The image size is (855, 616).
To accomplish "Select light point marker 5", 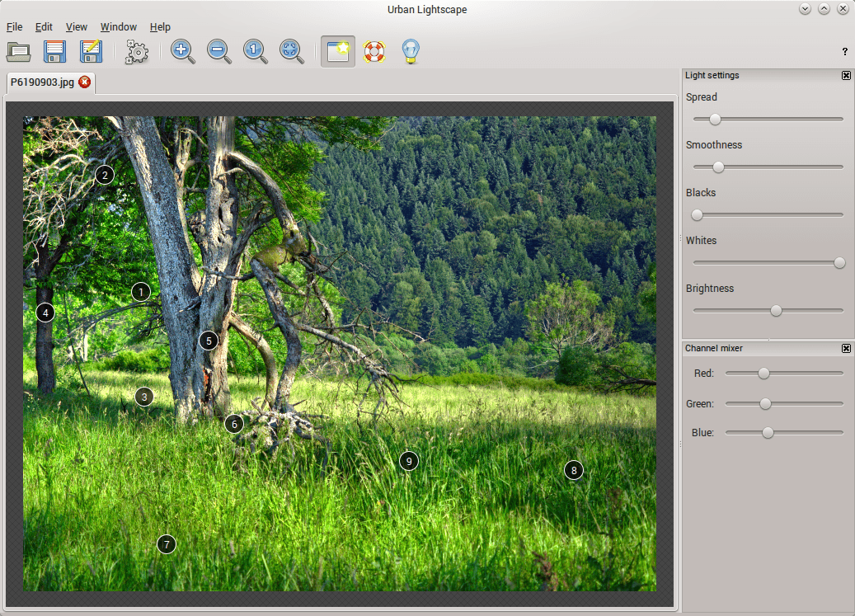I will tap(209, 341).
